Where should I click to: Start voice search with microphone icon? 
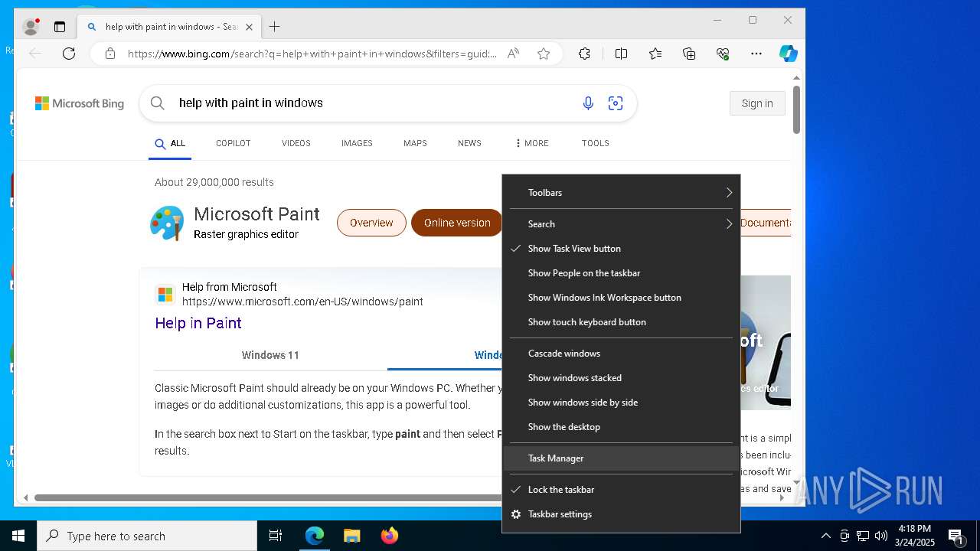(x=588, y=103)
